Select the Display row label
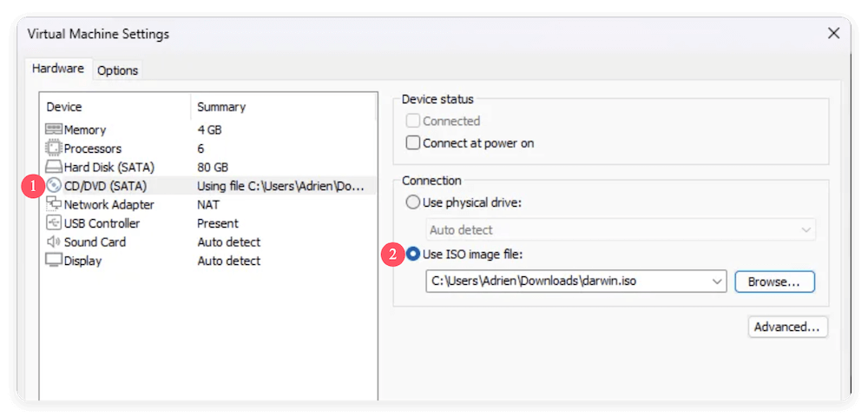The image size is (868, 417). tap(82, 261)
